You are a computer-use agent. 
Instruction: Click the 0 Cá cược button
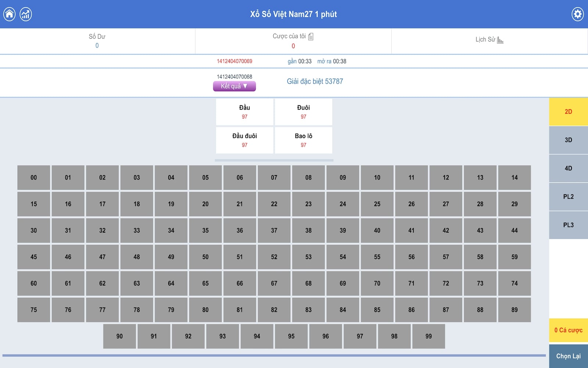[x=569, y=330]
